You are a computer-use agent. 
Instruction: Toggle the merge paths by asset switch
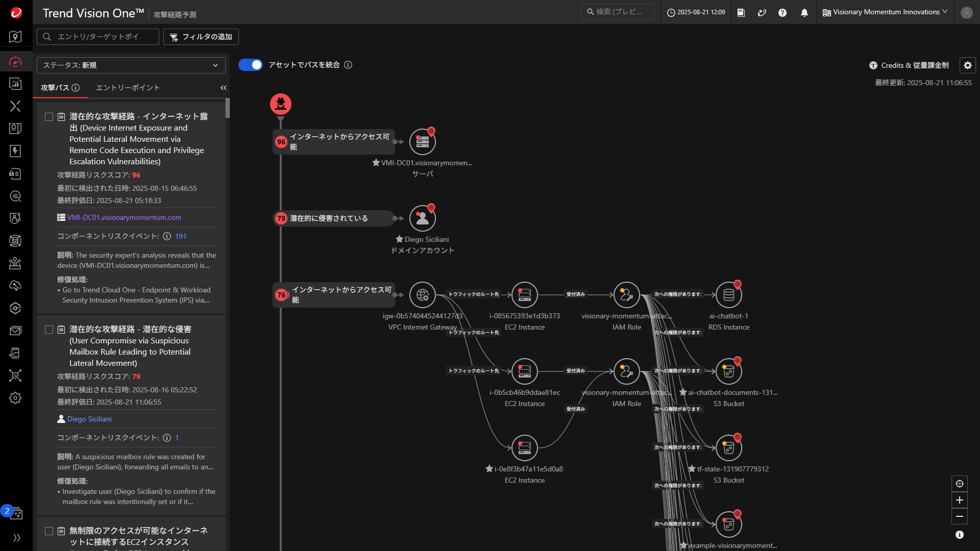[x=251, y=65]
